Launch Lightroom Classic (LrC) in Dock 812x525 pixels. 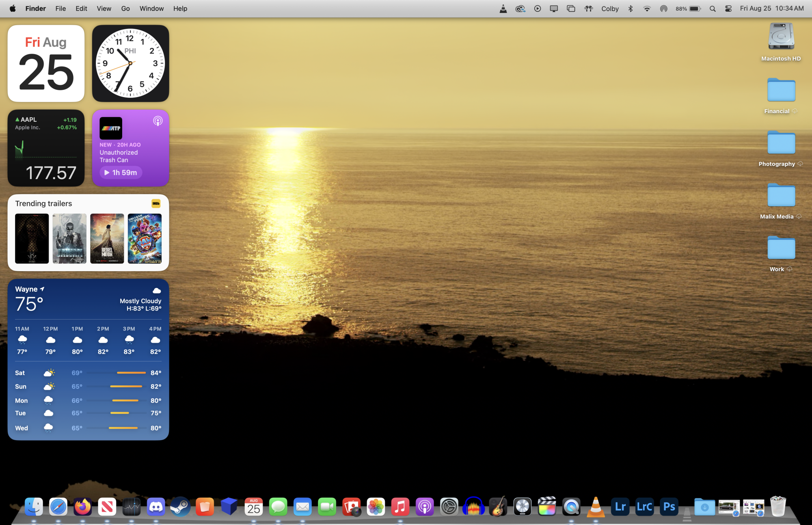tap(645, 507)
